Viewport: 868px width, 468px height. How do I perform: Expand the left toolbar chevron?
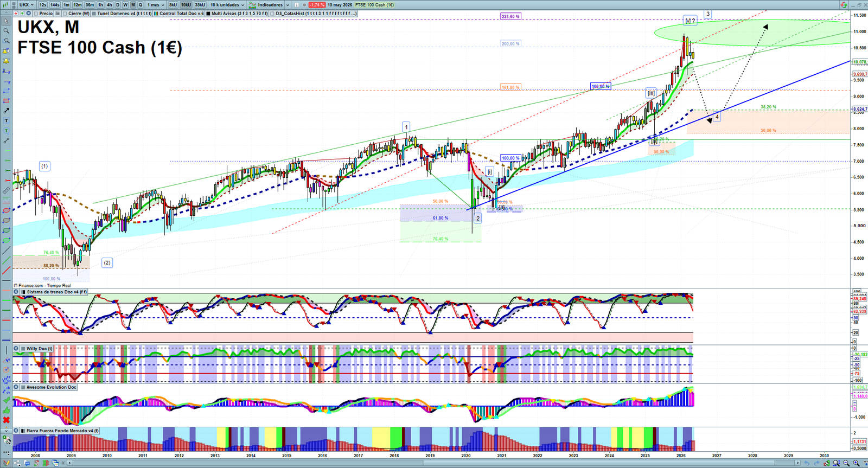click(6, 431)
